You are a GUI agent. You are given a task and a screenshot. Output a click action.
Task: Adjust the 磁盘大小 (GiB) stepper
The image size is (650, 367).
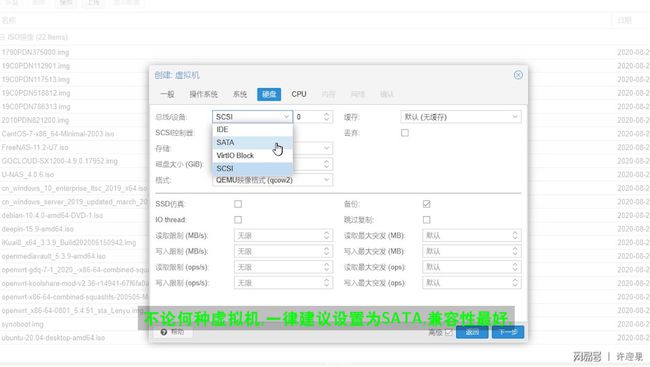tap(327, 164)
